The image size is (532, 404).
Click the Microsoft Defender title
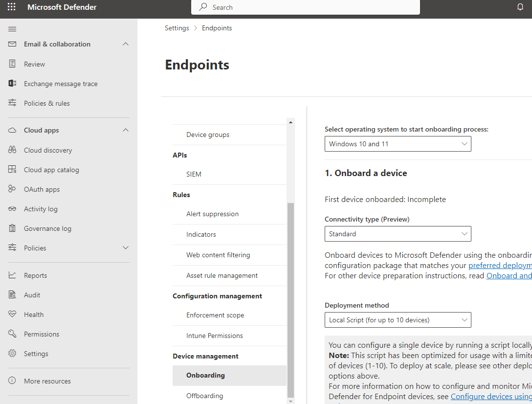62,7
